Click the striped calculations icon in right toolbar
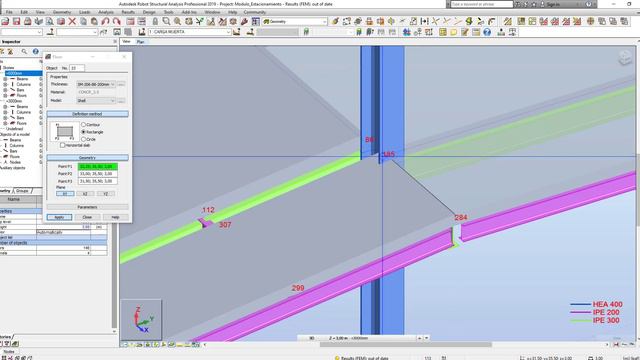Viewport: 640px width, 360px height. click(x=507, y=21)
